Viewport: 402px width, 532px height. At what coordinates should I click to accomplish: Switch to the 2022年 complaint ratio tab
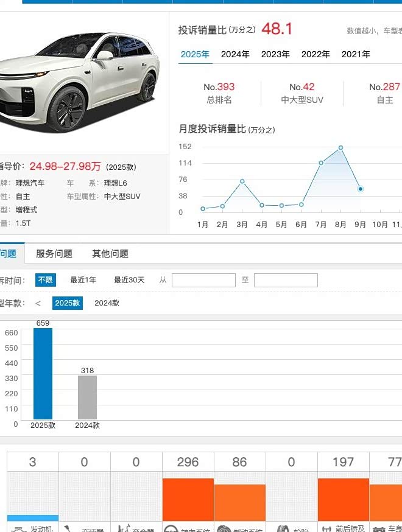pos(316,54)
